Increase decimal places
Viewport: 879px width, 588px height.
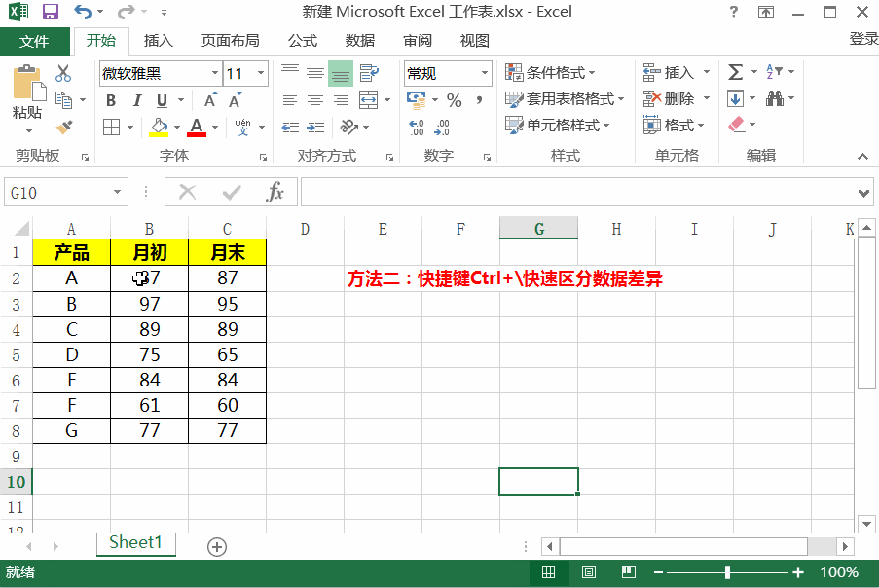[x=417, y=128]
